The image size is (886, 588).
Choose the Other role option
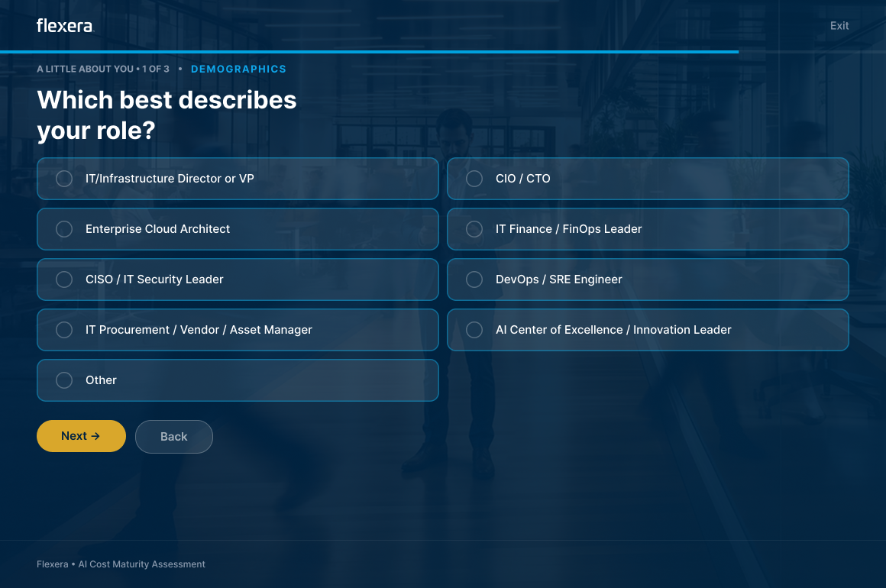coord(238,380)
